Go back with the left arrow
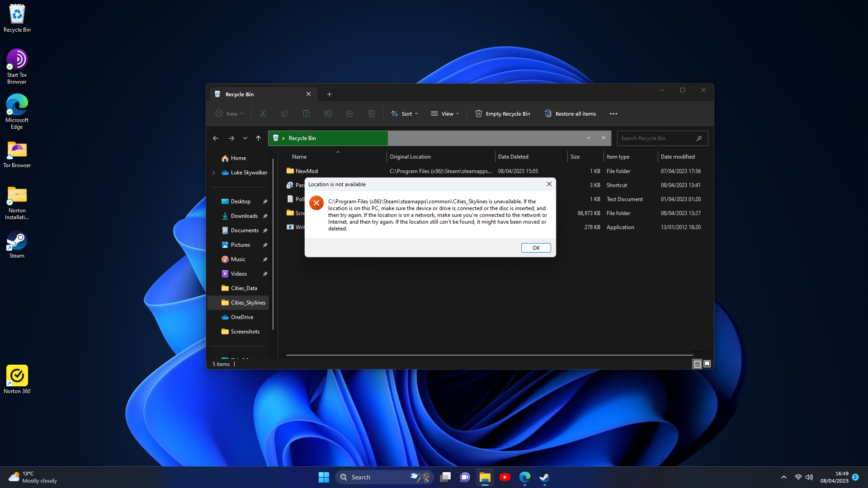 (x=216, y=138)
